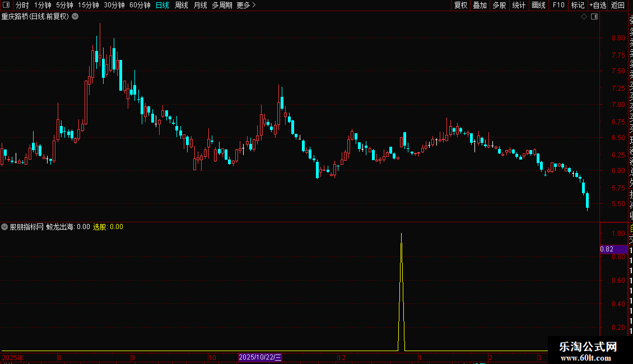Toggle the left side panel icon
The image size is (633, 364).
[6, 5]
